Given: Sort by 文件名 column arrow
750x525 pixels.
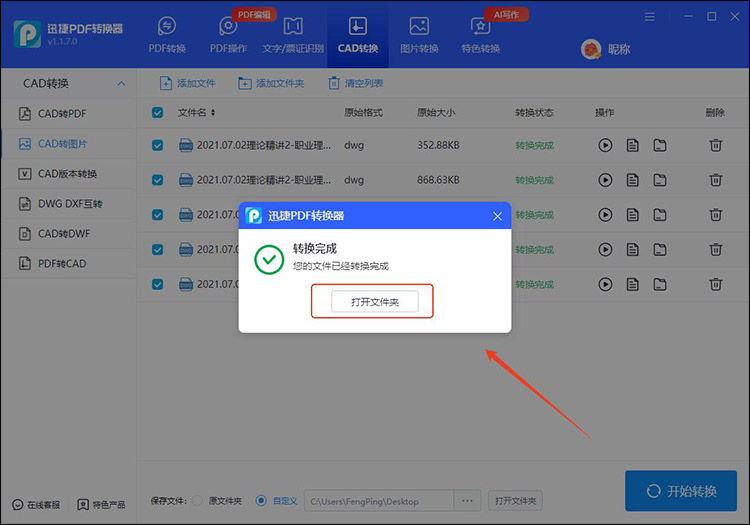Looking at the screenshot, I should point(213,112).
